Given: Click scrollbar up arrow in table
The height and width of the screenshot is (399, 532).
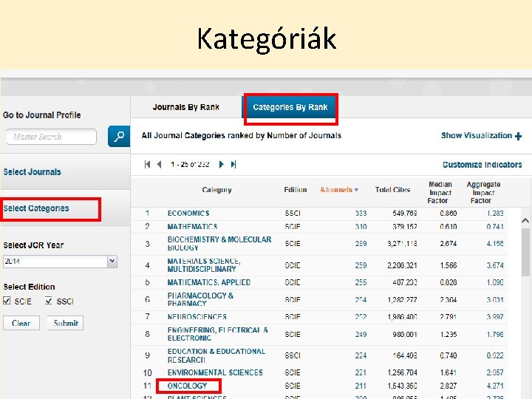Looking at the screenshot, I should point(525,220).
